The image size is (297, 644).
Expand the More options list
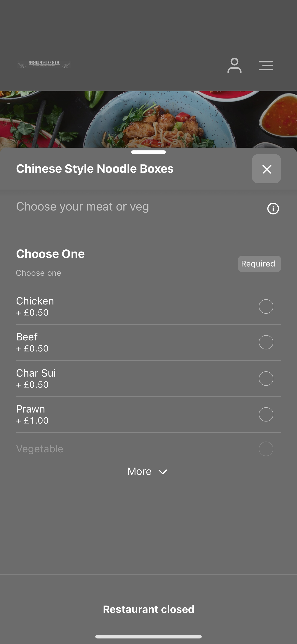(x=148, y=471)
